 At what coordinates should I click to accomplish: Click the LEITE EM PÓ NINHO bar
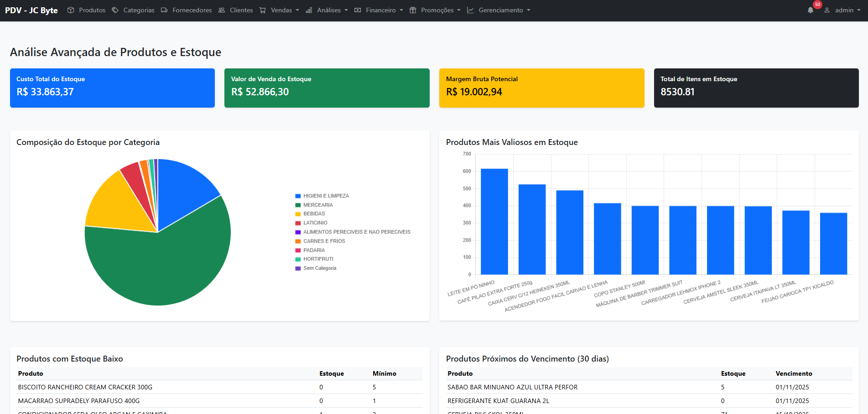point(494,222)
